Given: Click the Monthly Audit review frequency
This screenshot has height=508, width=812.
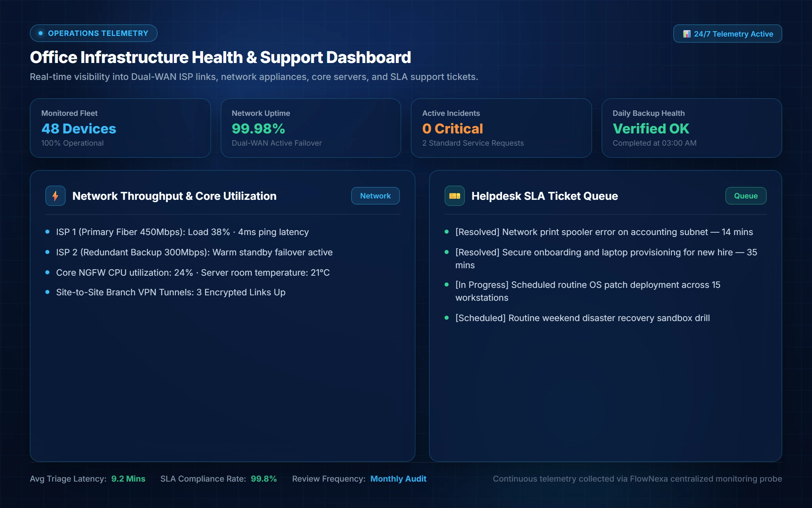Looking at the screenshot, I should pos(398,479).
